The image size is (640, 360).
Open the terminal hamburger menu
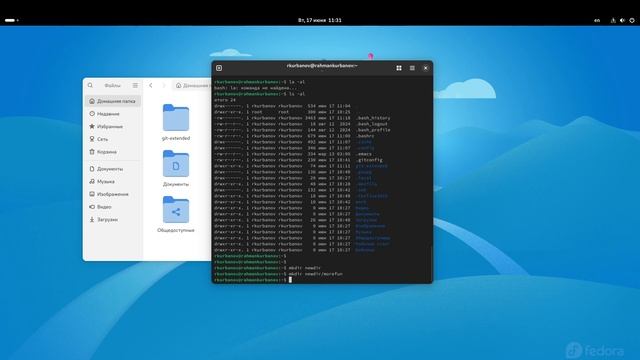[412, 68]
